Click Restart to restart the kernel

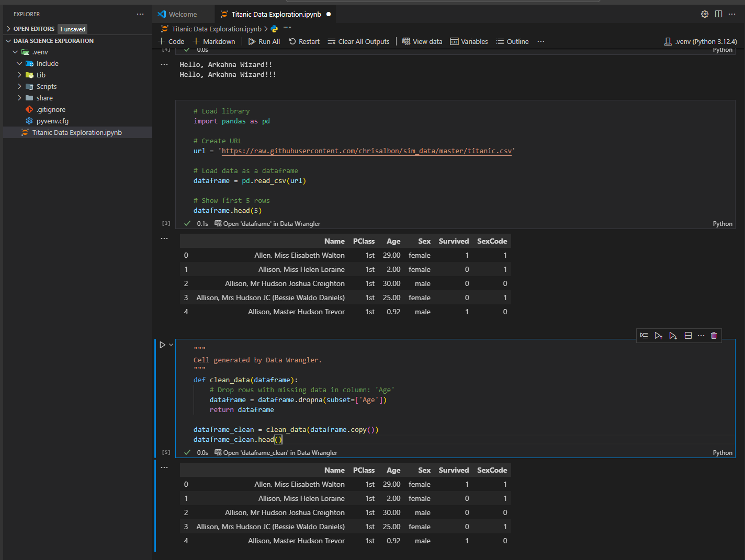pos(304,41)
